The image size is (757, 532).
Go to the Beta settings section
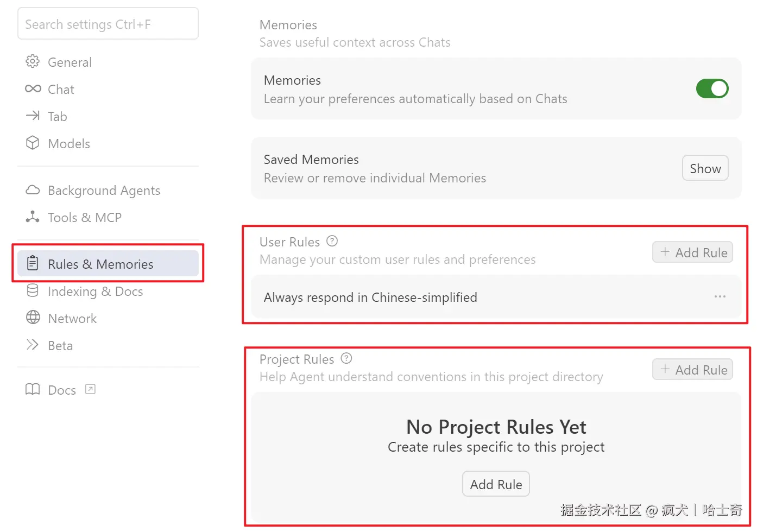(x=60, y=345)
